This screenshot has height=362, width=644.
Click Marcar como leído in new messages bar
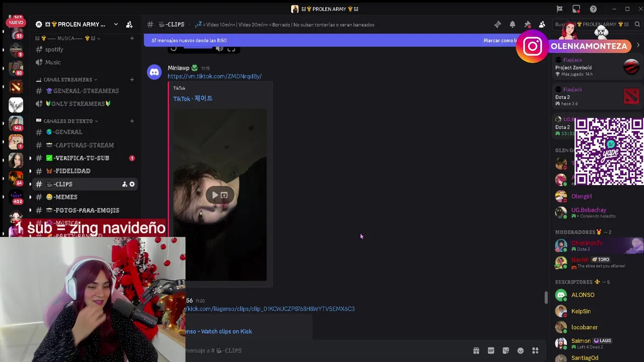click(500, 40)
